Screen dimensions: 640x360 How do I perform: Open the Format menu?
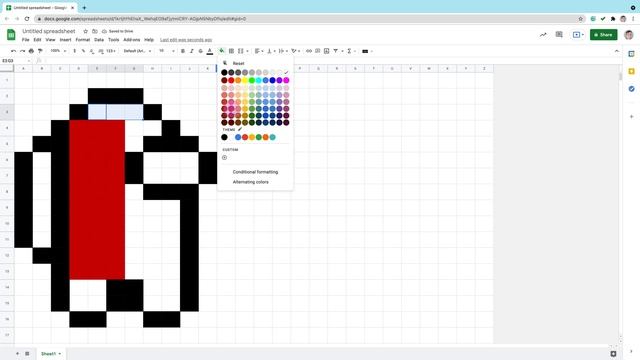(82, 40)
